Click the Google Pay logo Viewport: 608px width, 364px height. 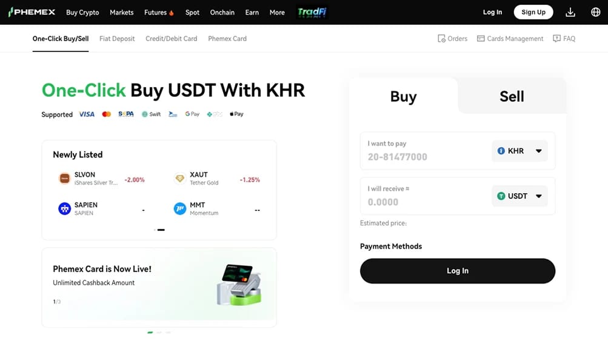192,114
